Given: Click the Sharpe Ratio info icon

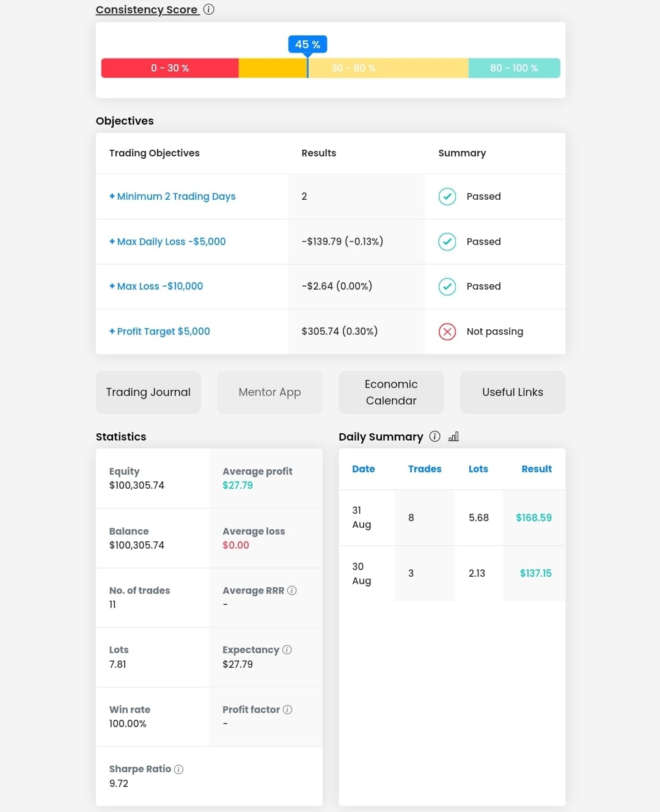Looking at the screenshot, I should [x=179, y=769].
